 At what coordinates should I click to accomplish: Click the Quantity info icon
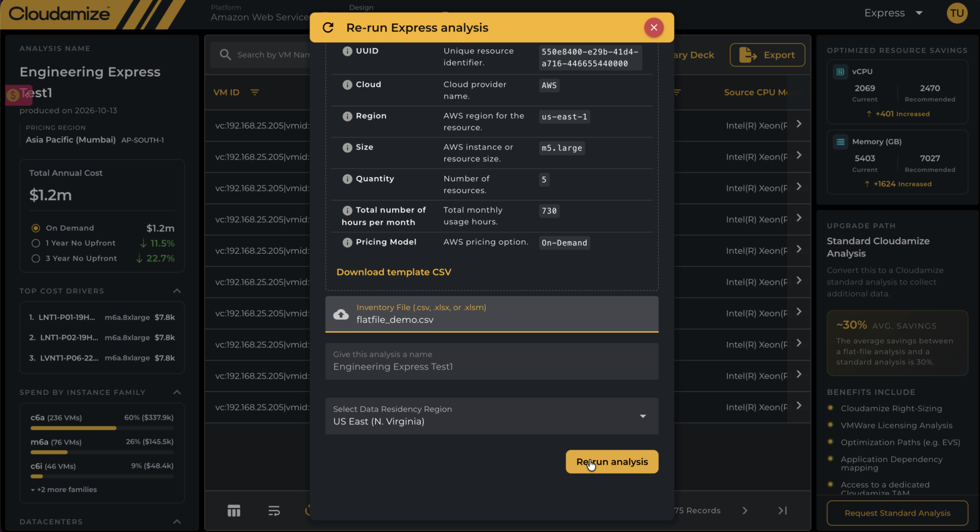pos(347,179)
